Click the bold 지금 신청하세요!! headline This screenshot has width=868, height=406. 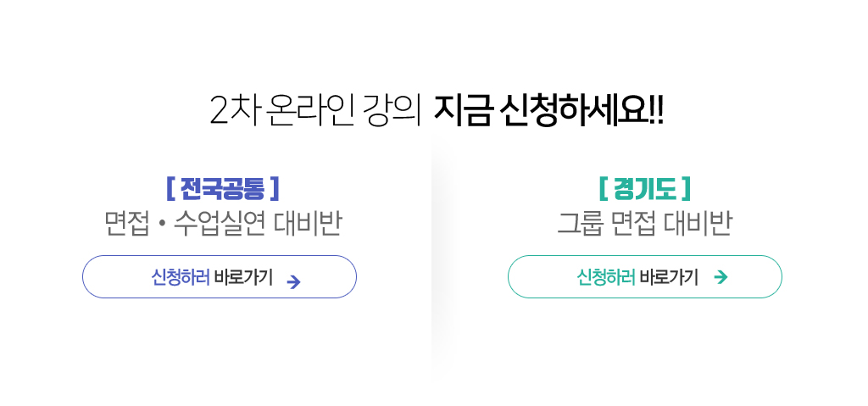click(x=548, y=111)
